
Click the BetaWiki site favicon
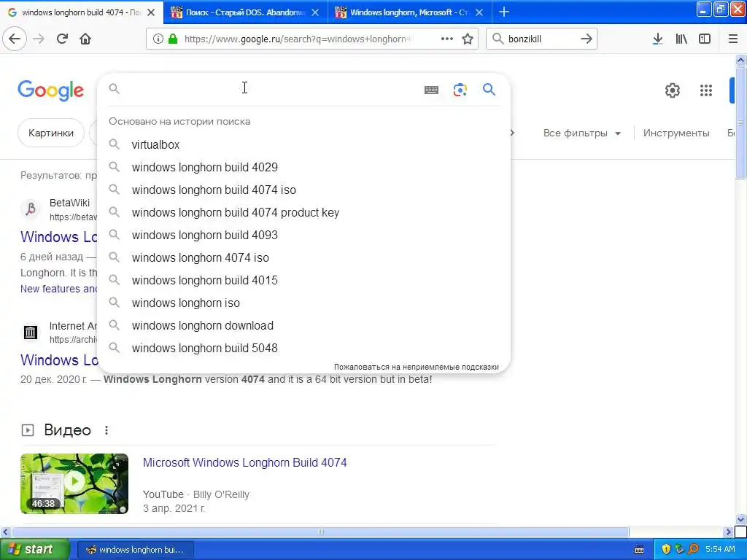pos(31,209)
